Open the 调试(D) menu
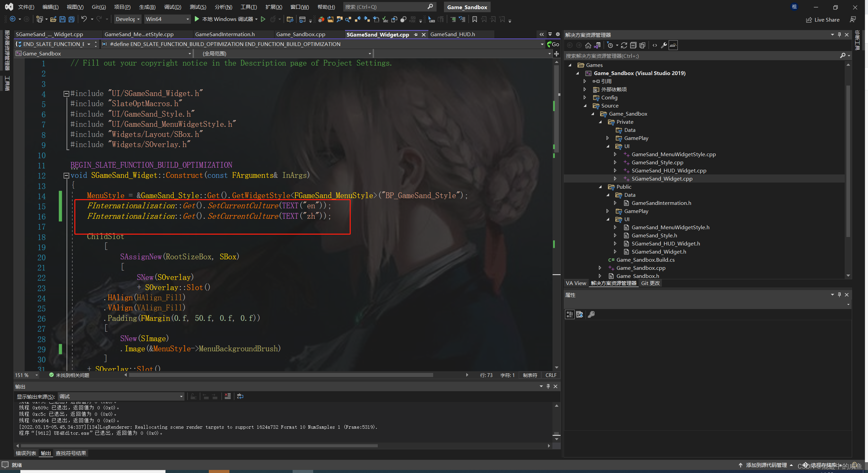This screenshot has width=868, height=473. [x=172, y=7]
